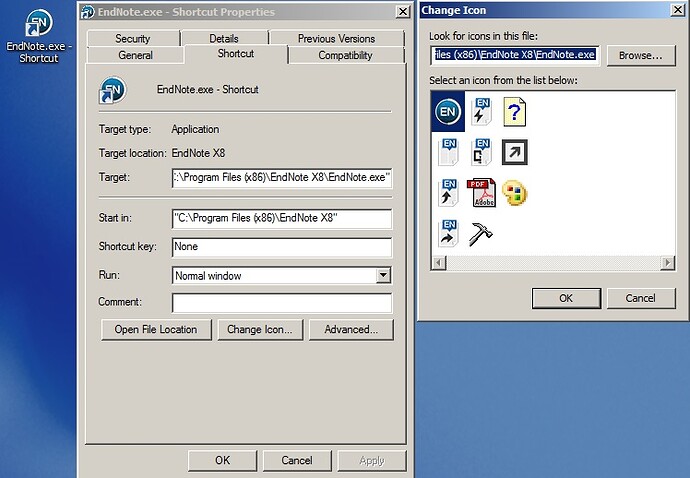Choose the EN document with bracket icon
690x478 pixels.
pyautogui.click(x=481, y=152)
